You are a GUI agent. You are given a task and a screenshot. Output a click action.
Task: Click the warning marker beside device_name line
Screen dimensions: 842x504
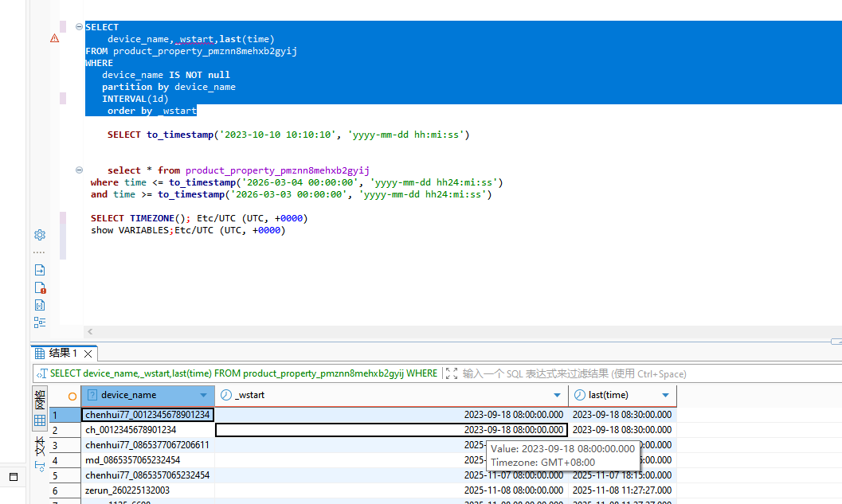pyautogui.click(x=54, y=38)
